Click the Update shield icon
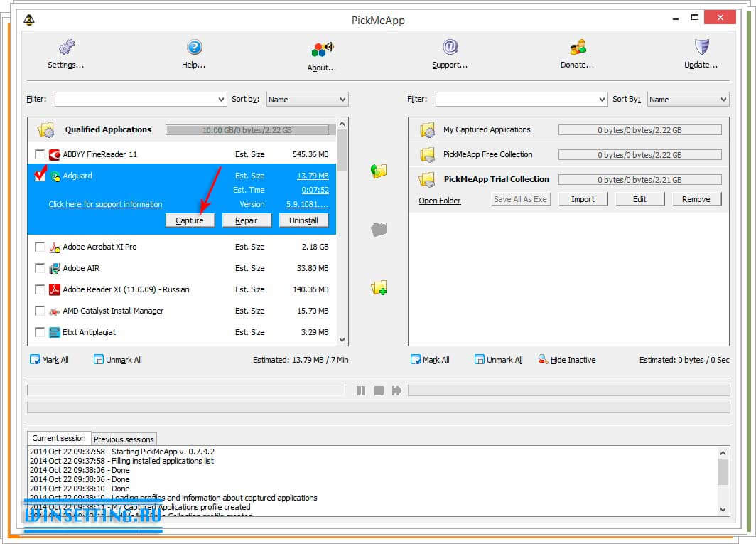This screenshot has width=756, height=544. click(x=701, y=48)
